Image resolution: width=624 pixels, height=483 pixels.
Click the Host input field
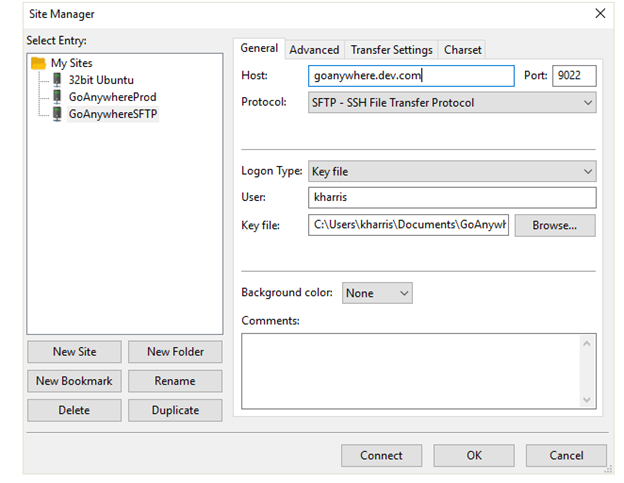tap(411, 76)
